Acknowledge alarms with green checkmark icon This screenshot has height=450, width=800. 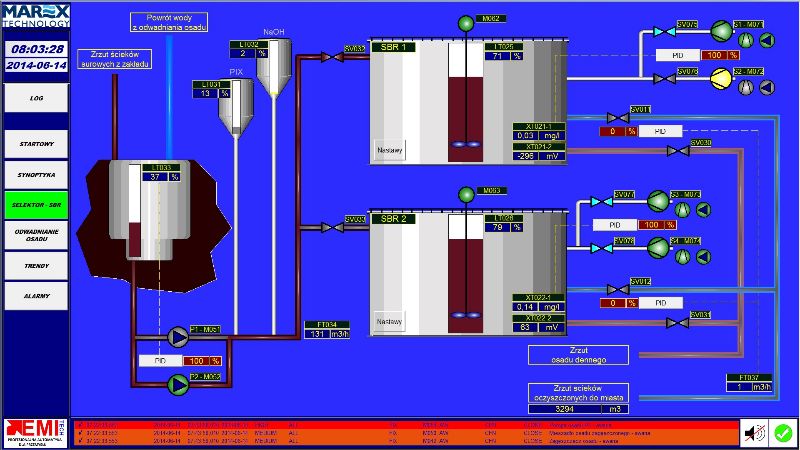[x=782, y=433]
